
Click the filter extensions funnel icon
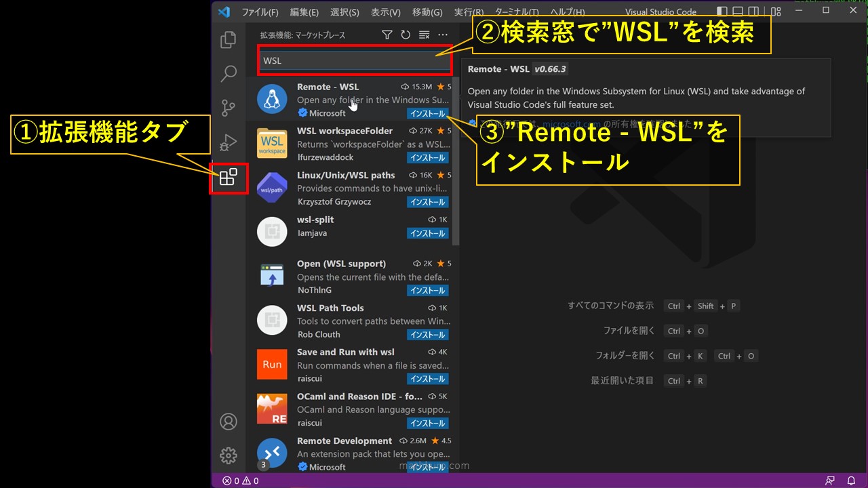pyautogui.click(x=387, y=35)
